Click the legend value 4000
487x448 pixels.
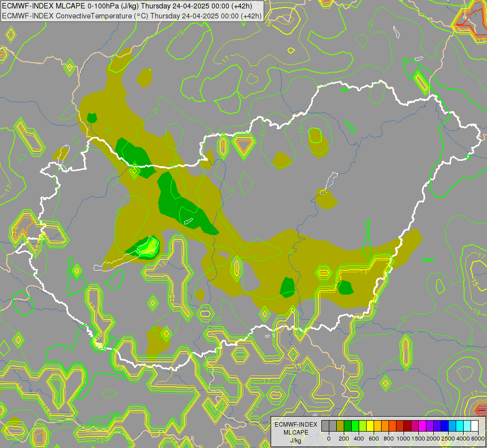coord(463,439)
